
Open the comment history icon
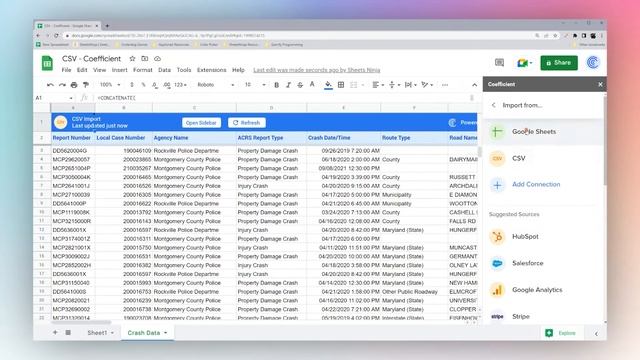(499, 62)
